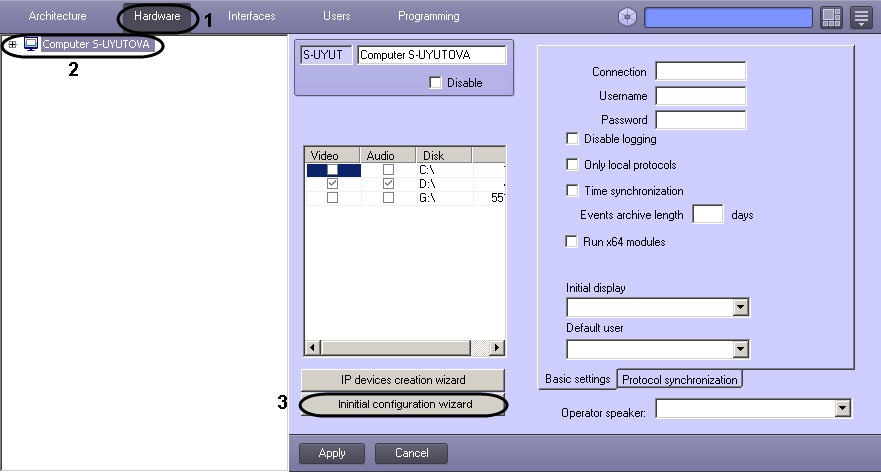Viewport: 881px width, 472px height.
Task: Toggle Video checkbox for disk G:\
Action: click(x=332, y=198)
